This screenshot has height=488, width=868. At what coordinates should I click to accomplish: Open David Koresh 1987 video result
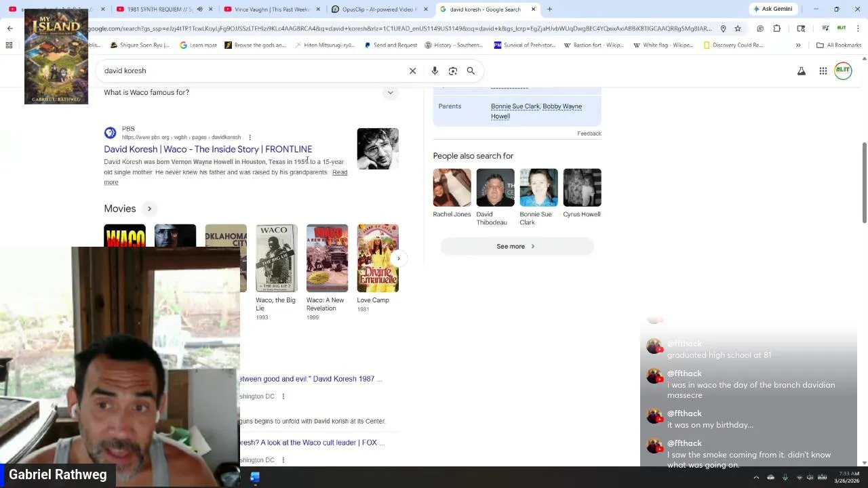pyautogui.click(x=311, y=379)
